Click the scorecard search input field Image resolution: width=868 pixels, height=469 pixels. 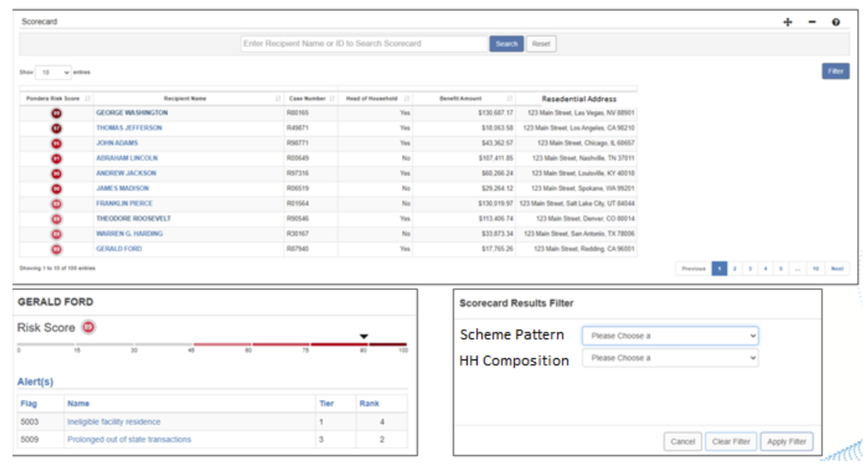[363, 44]
